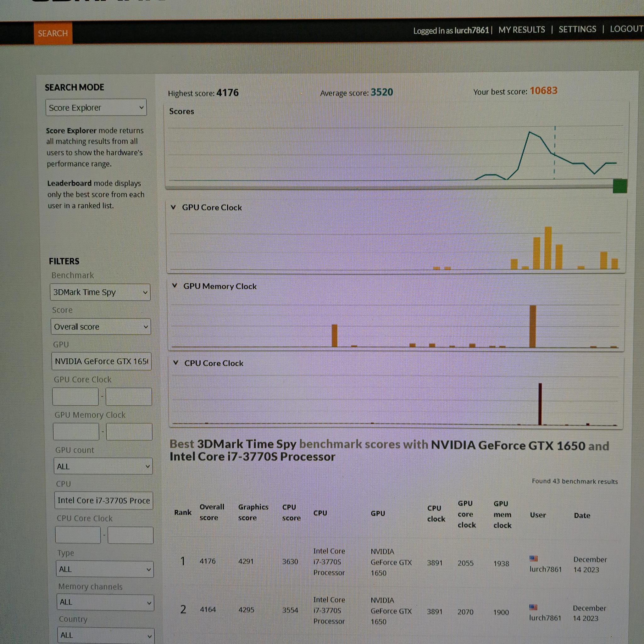Go to MY RESULTS
The width and height of the screenshot is (644, 644).
[x=522, y=30]
